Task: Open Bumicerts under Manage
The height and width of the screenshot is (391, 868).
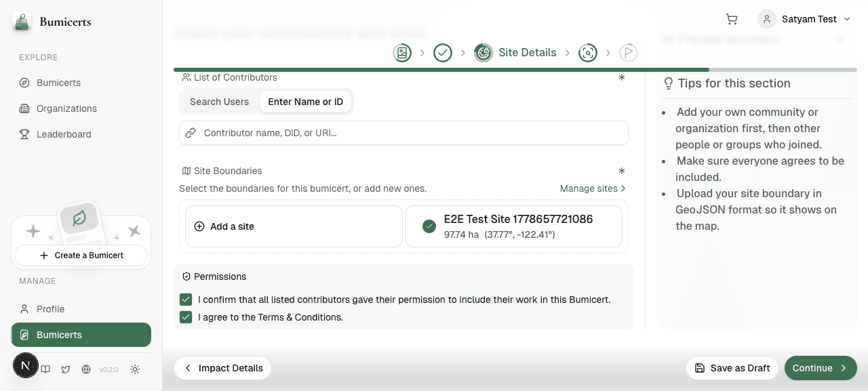Action: 81,335
